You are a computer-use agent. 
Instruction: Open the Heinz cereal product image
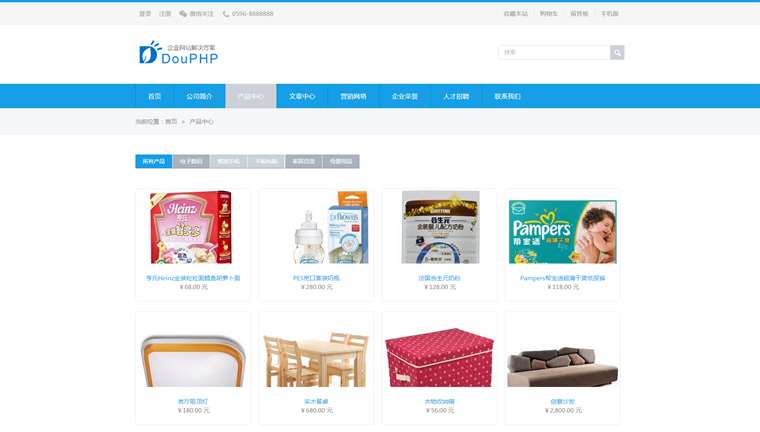[191, 227]
